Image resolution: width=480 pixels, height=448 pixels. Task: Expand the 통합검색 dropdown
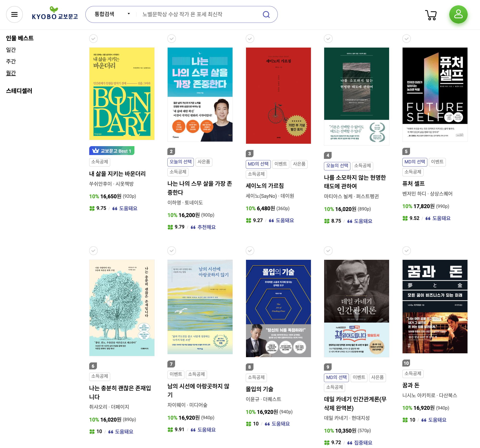pyautogui.click(x=112, y=14)
